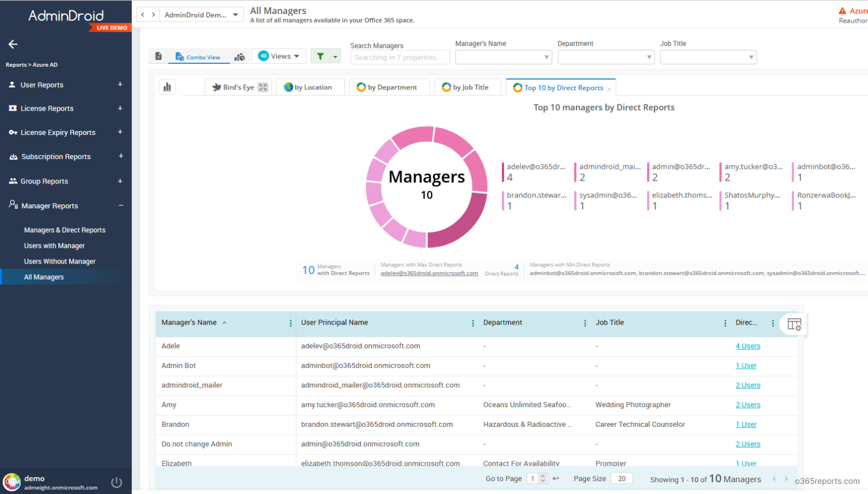The height and width of the screenshot is (494, 868).
Task: Switch to chart-only view icon
Action: tap(240, 56)
